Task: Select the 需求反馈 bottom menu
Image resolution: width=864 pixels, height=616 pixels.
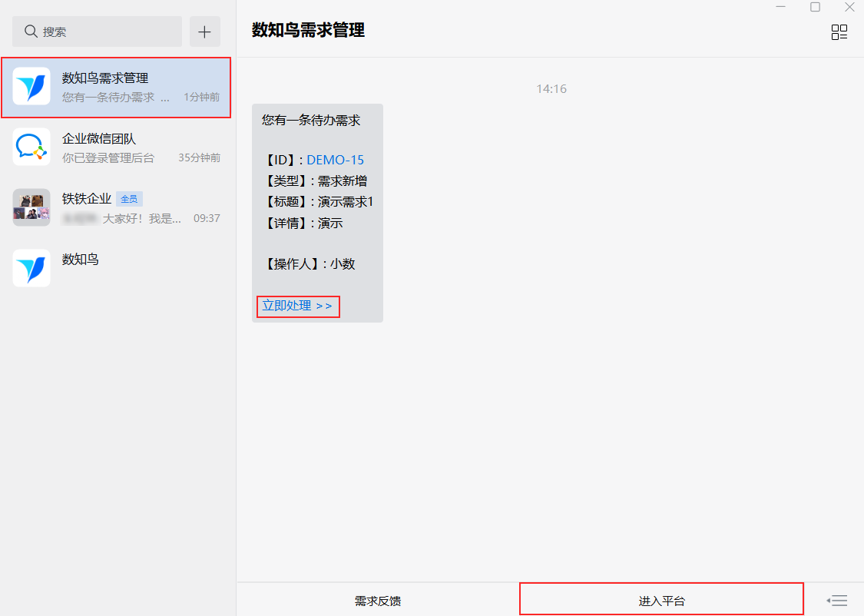Action: click(377, 601)
